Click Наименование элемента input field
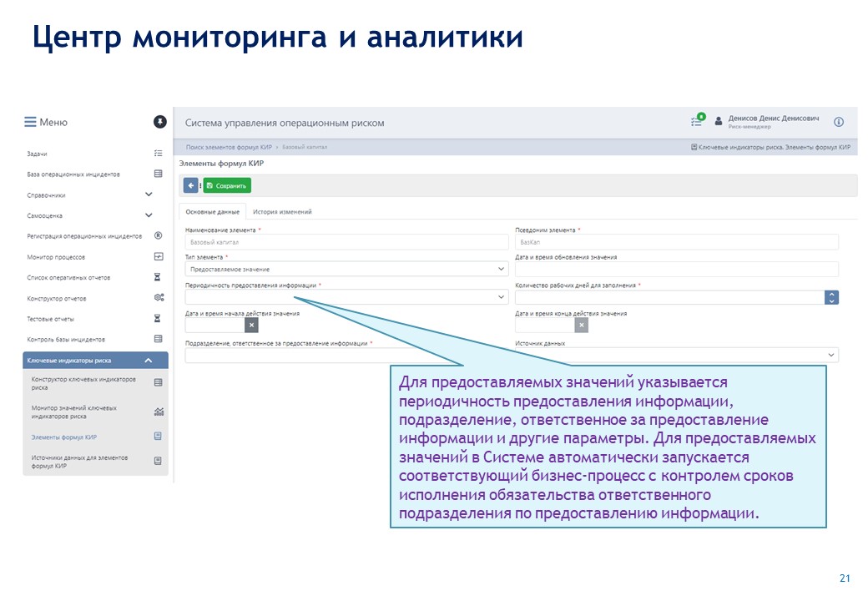Screen dimensions: 868x601 click(346, 242)
